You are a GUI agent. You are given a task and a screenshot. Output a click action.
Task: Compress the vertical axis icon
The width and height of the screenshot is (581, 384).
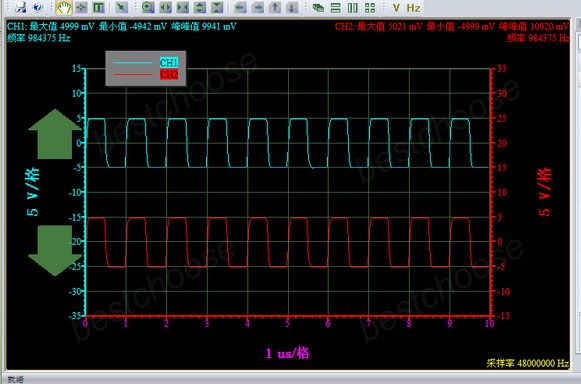click(218, 7)
